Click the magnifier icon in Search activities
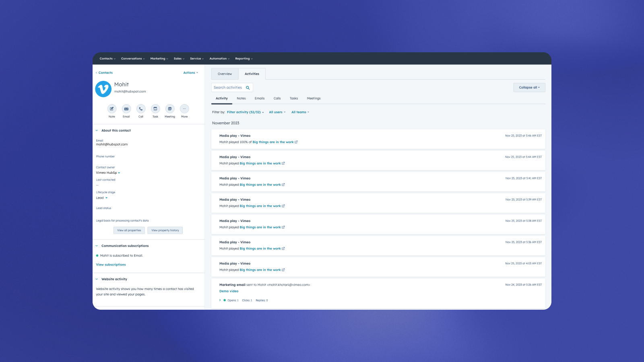 (x=248, y=88)
